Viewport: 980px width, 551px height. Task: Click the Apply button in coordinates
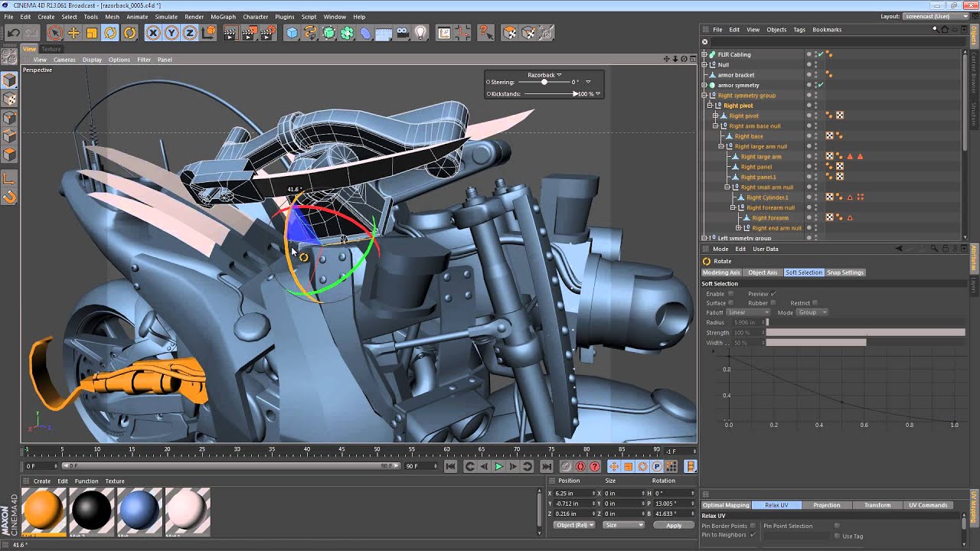673,525
